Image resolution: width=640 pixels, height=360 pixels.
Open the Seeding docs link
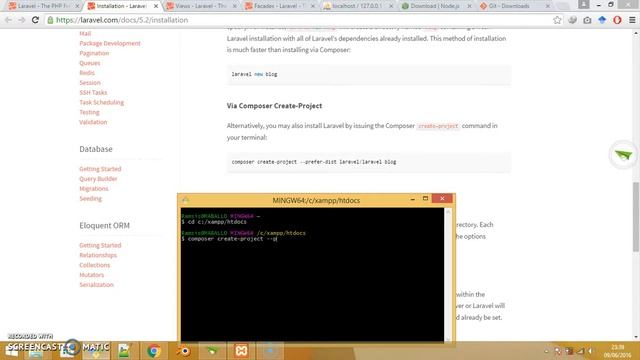91,198
